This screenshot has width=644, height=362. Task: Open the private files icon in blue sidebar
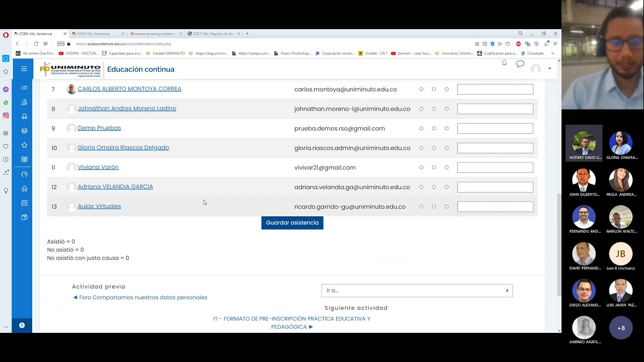[24, 217]
